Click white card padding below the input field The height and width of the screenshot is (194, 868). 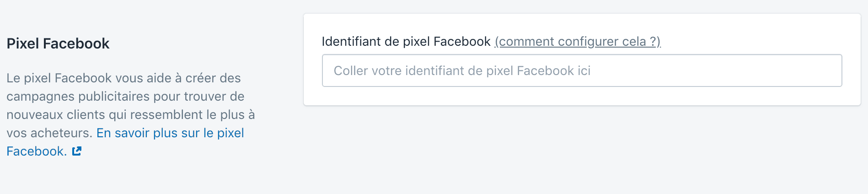tap(582, 96)
